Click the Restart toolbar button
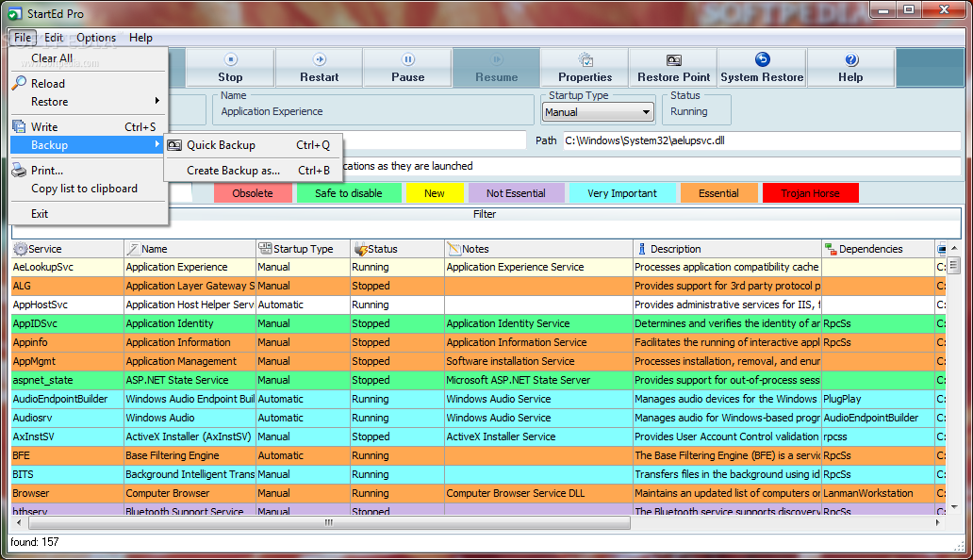 [x=319, y=68]
